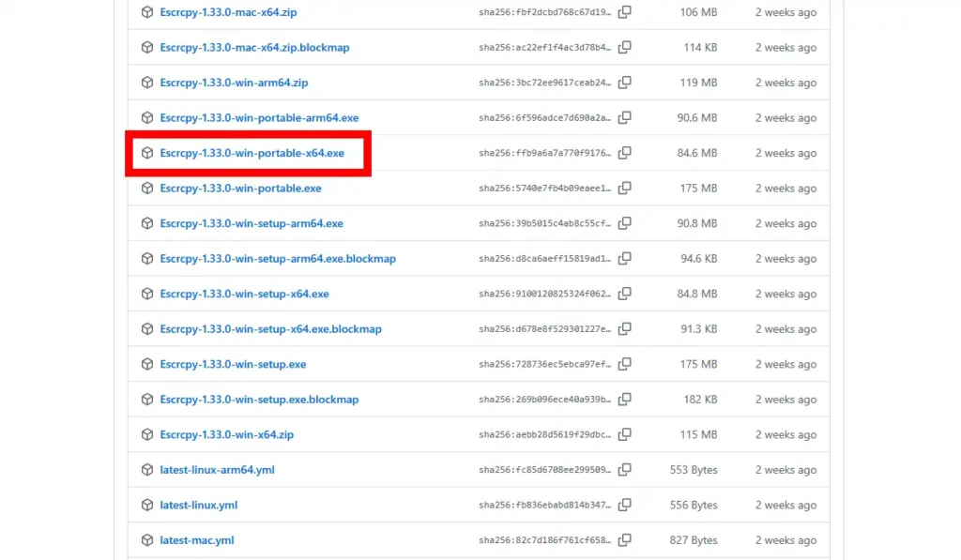Download Escrcpy-1.33.0-win-setup-x64.exe installer

click(244, 294)
